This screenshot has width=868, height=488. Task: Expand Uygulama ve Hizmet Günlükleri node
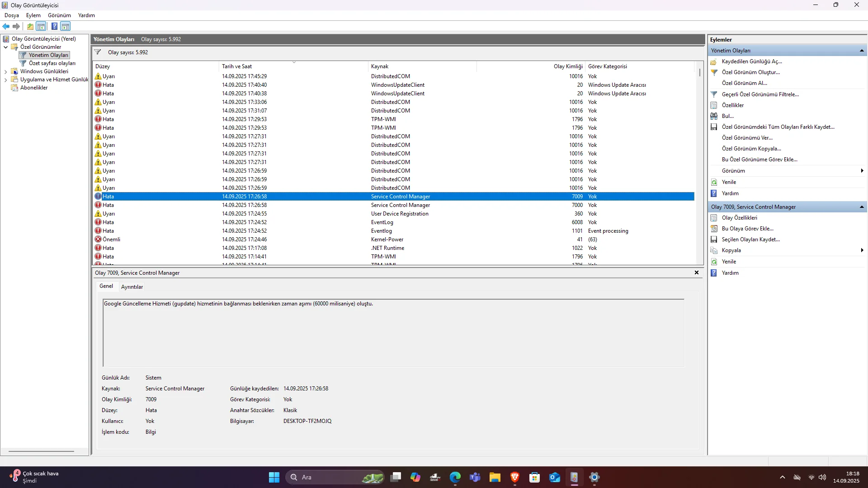[5, 80]
